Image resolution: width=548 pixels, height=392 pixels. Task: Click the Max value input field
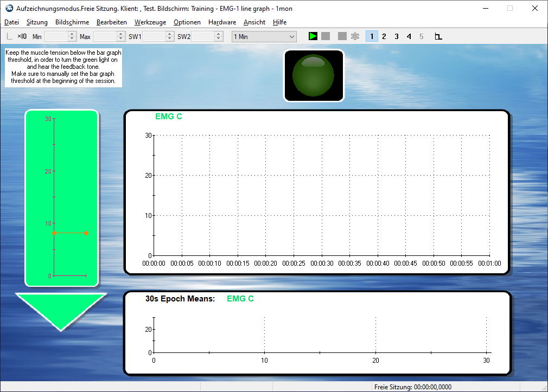coord(105,37)
